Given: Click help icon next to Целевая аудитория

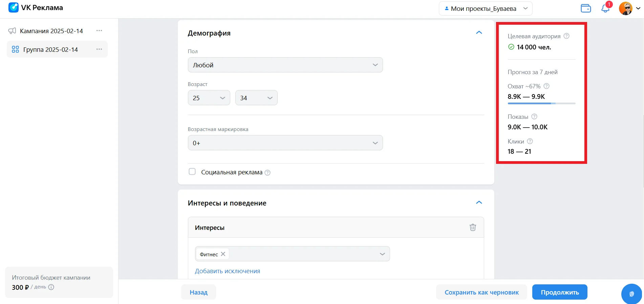Looking at the screenshot, I should click(566, 36).
